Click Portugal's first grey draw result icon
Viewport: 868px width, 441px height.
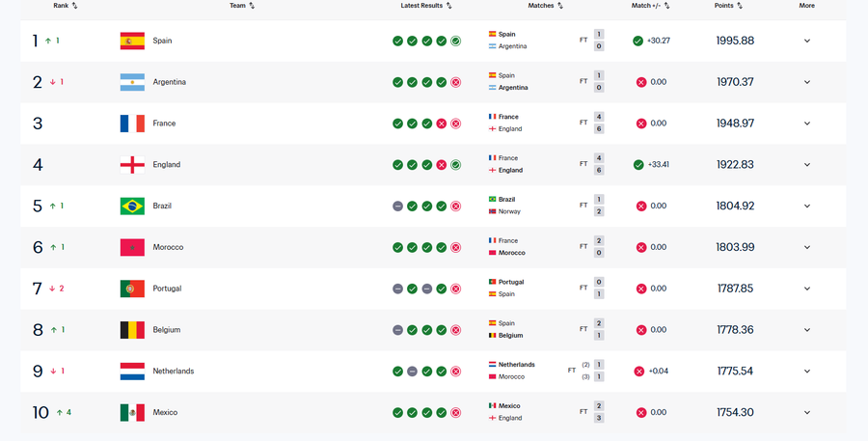pyautogui.click(x=397, y=289)
